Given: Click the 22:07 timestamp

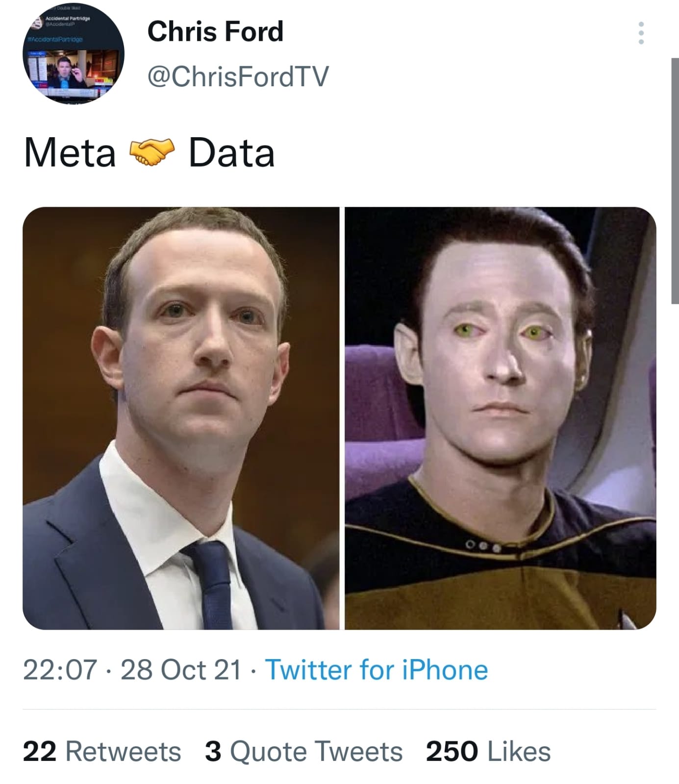Looking at the screenshot, I should 60,670.
